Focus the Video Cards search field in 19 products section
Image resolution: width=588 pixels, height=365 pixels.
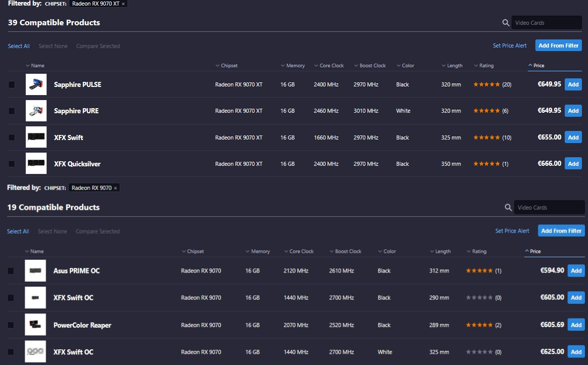pos(550,208)
